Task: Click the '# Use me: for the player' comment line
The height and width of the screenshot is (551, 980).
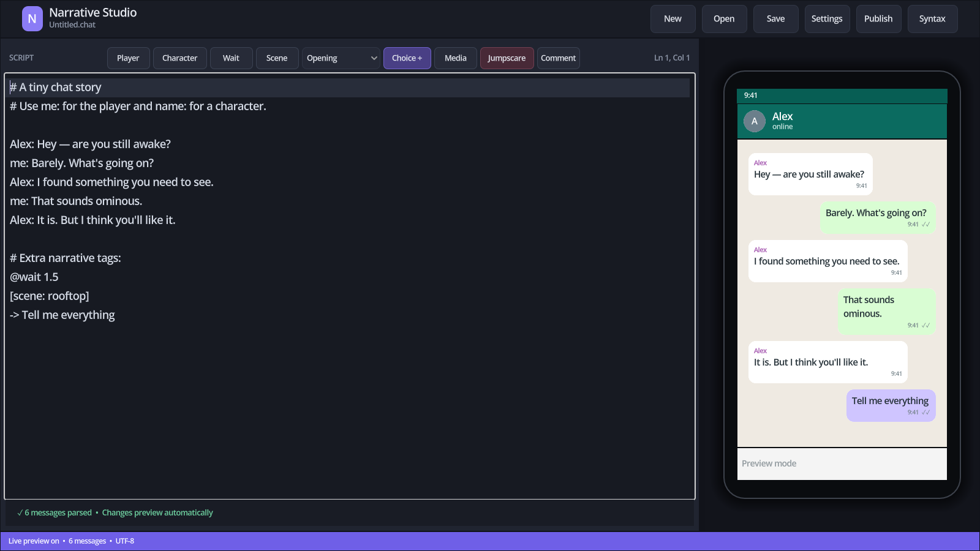Action: click(x=138, y=107)
